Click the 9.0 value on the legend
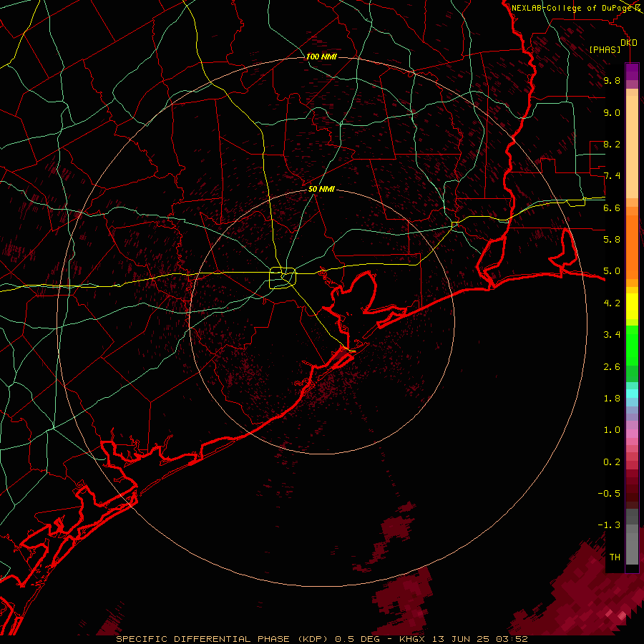The height and width of the screenshot is (644, 644). click(612, 113)
